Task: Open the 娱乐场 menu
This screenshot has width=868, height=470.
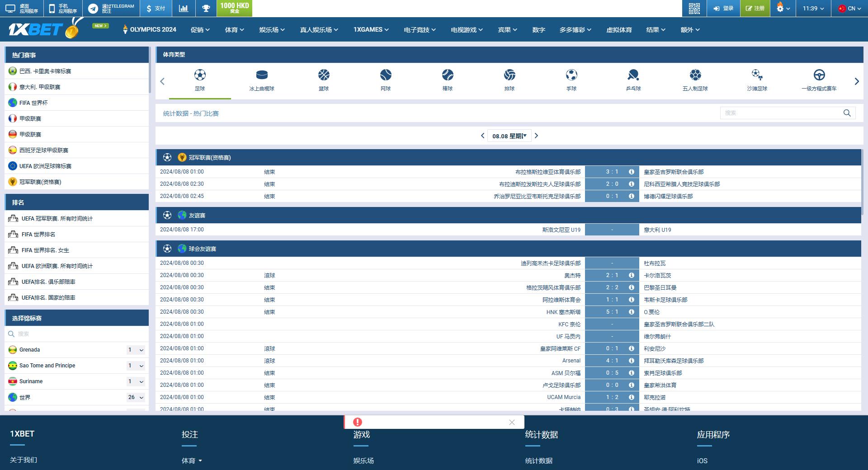Action: point(272,30)
